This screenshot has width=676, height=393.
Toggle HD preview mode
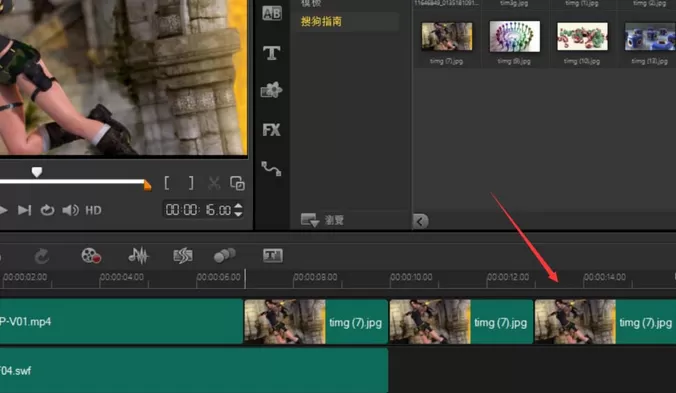tap(94, 210)
